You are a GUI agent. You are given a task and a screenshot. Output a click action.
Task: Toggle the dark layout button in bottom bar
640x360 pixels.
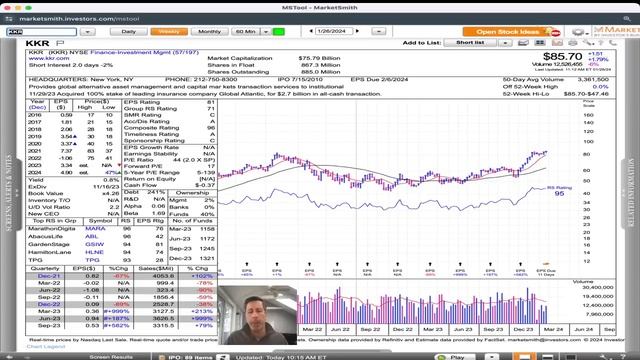click(x=570, y=357)
